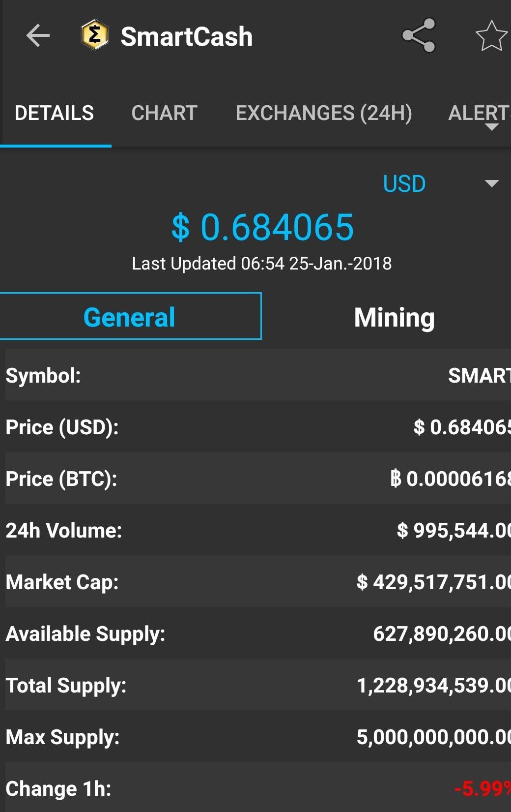Open the share icon
This screenshot has height=812, width=511.
coord(419,35)
